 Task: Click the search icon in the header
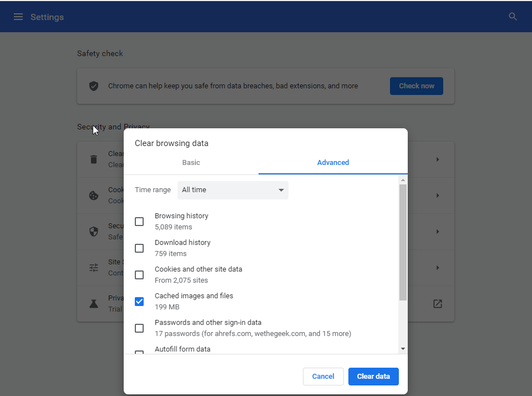pyautogui.click(x=512, y=16)
